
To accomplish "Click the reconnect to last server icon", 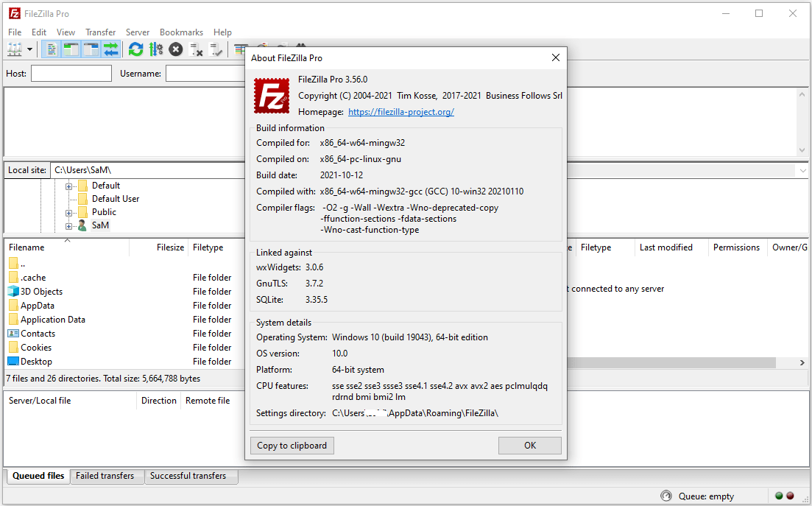I will coord(216,50).
